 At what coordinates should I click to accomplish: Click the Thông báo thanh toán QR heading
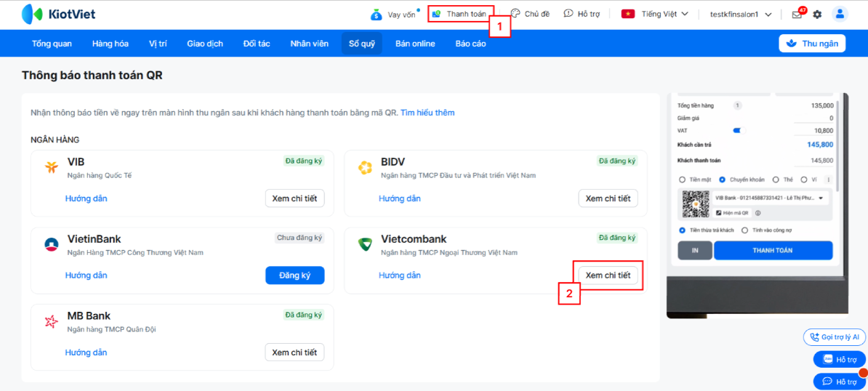click(92, 76)
